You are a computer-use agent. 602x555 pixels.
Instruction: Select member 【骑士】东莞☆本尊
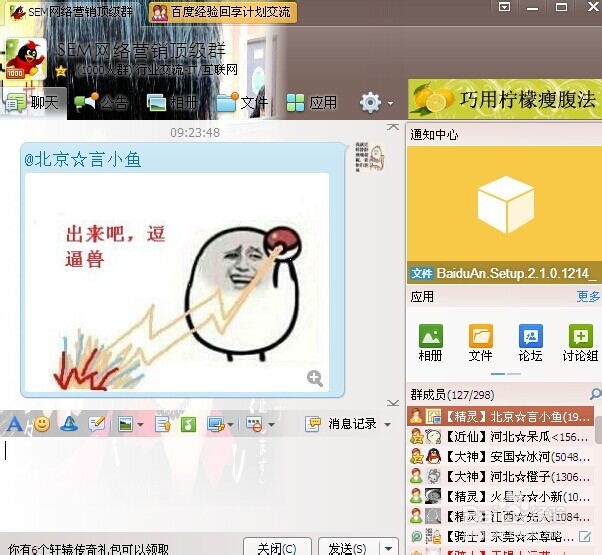(x=501, y=537)
